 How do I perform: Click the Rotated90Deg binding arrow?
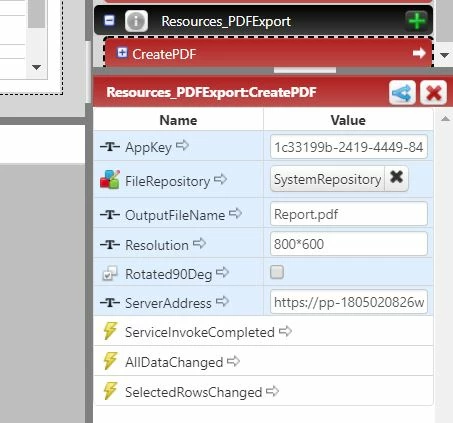(222, 272)
